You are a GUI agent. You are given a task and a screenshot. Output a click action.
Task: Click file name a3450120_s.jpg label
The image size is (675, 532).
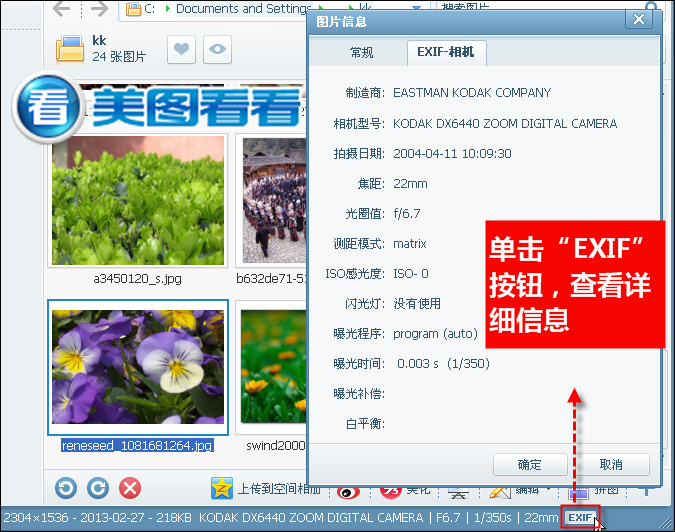[x=137, y=279]
